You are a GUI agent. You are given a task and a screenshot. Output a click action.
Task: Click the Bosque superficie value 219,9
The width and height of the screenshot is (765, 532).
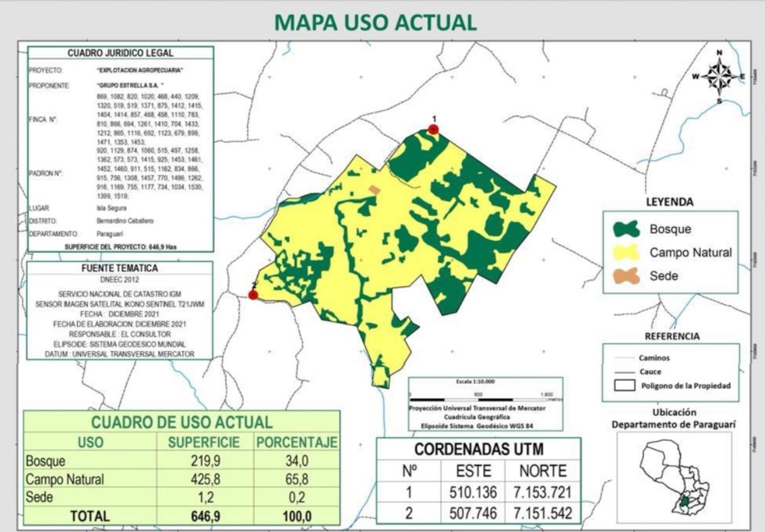pos(204,461)
